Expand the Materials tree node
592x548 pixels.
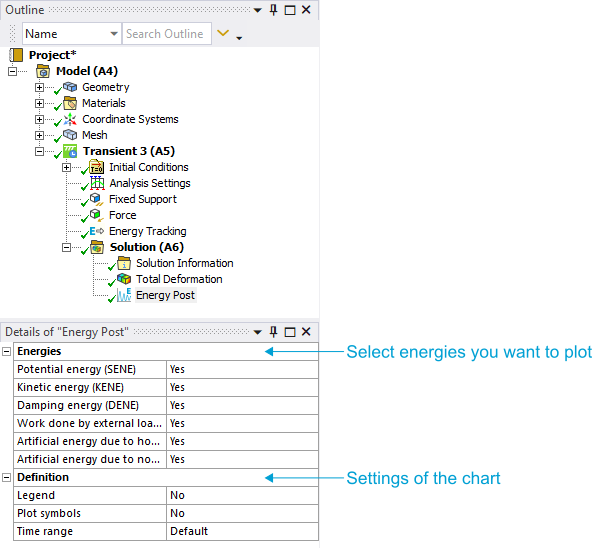click(x=39, y=103)
